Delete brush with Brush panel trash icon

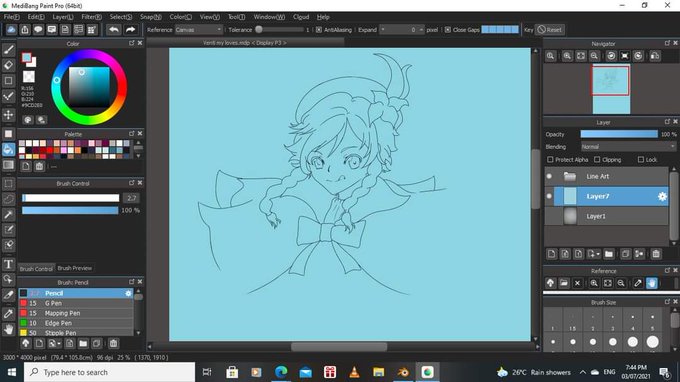(114, 343)
